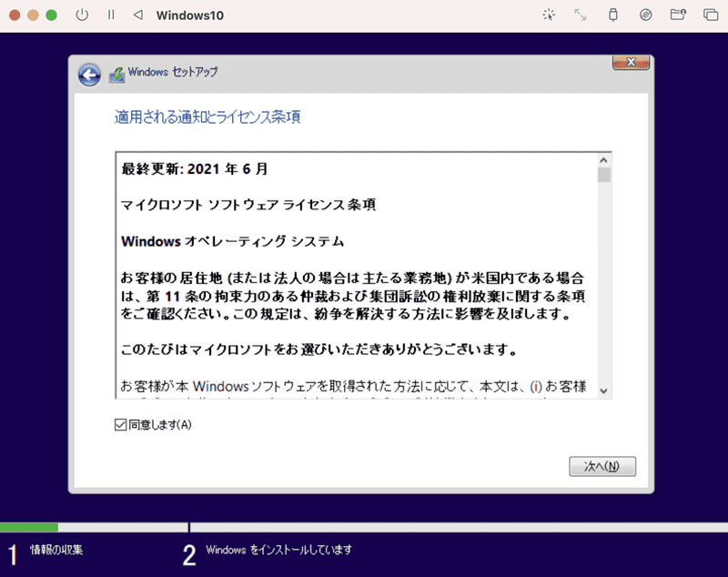Click the text 最終更新: 2021 年 6 月
The height and width of the screenshot is (577, 728).
[x=194, y=168]
